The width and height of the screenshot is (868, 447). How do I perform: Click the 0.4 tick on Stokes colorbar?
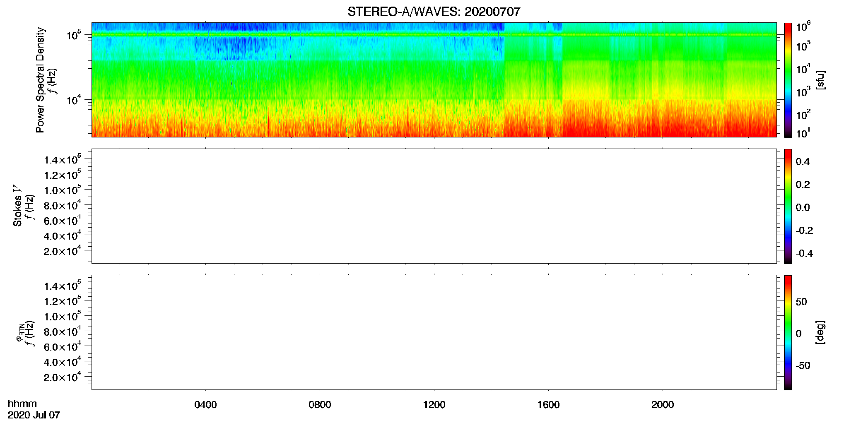tap(803, 162)
